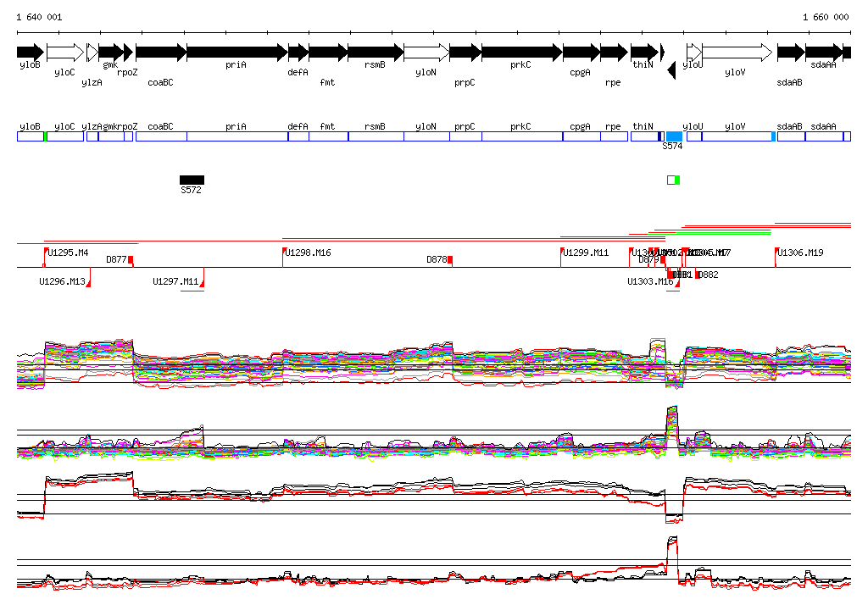Click the black defA gene arrow
The image size is (868, 605).
pos(298,53)
